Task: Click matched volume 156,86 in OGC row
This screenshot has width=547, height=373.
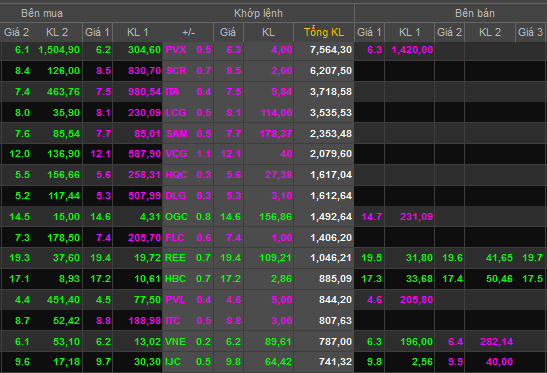Action: pos(276,217)
